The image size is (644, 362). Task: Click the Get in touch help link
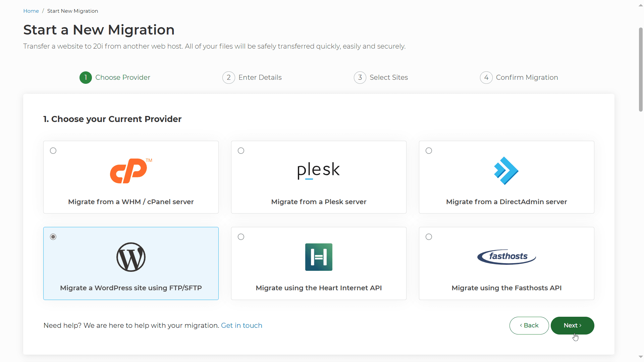pyautogui.click(x=241, y=325)
